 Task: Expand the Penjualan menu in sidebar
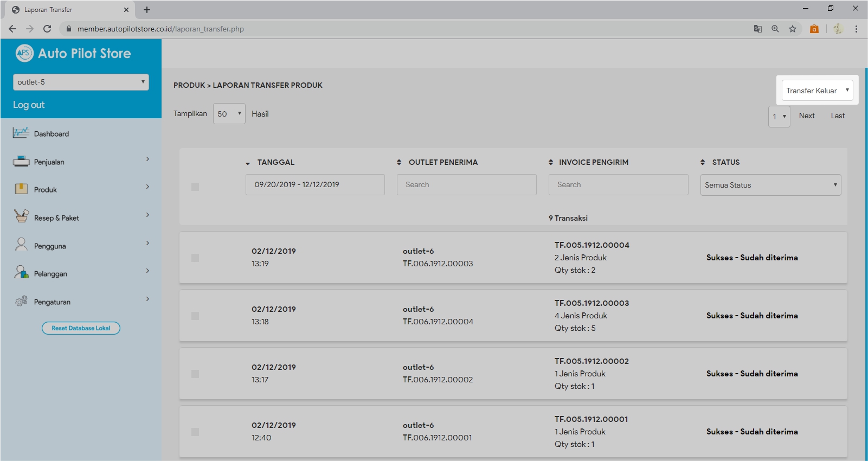(x=49, y=162)
